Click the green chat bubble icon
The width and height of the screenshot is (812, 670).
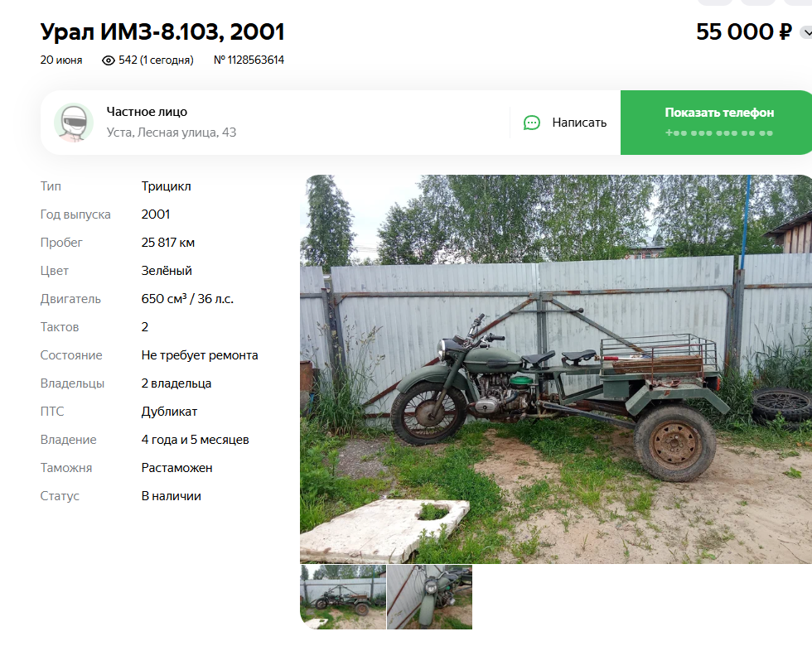click(532, 123)
